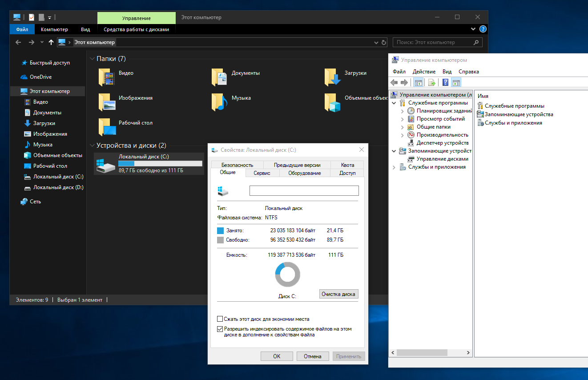Enable the Сжать этот диск checkbox
The height and width of the screenshot is (380, 588).
(220, 319)
